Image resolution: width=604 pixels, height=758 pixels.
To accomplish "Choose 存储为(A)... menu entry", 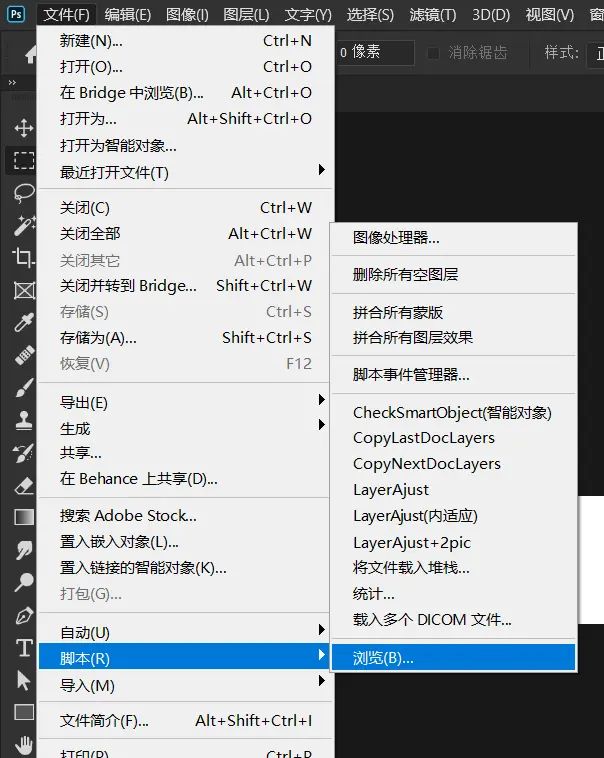I will click(x=186, y=337).
